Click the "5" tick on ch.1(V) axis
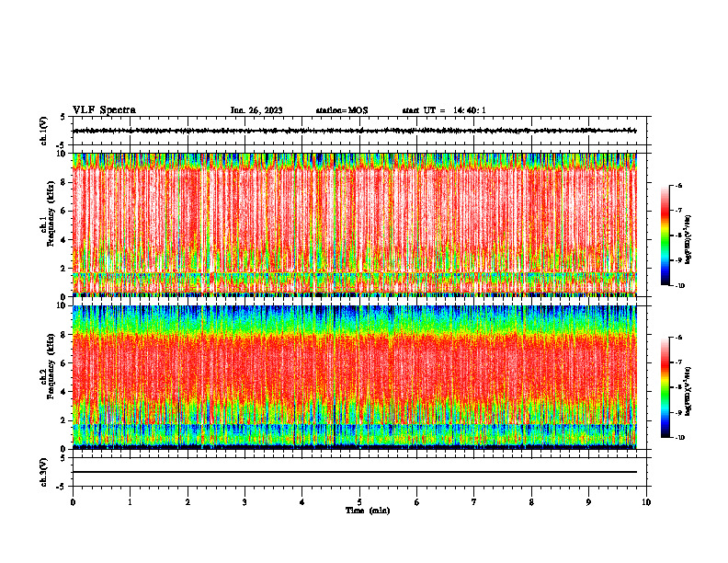Screen dimensions: 728x563 click(63, 117)
